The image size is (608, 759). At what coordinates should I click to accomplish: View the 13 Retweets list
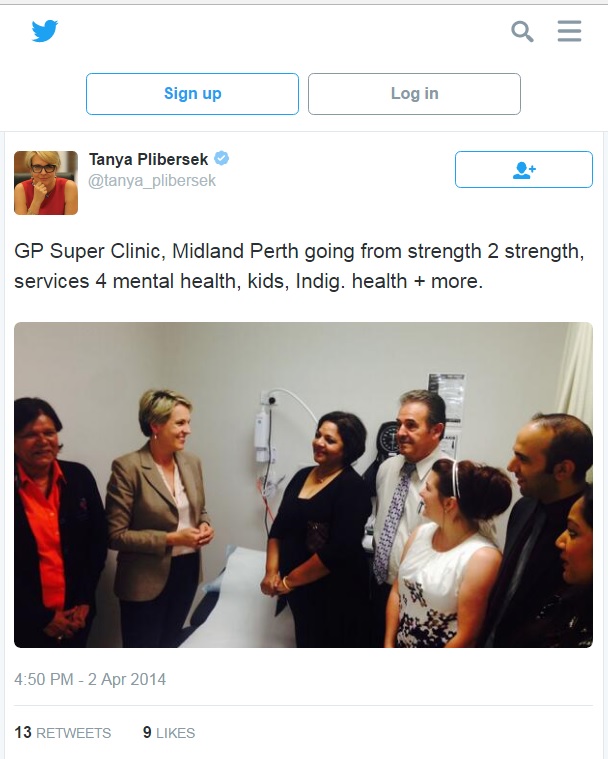click(x=62, y=732)
